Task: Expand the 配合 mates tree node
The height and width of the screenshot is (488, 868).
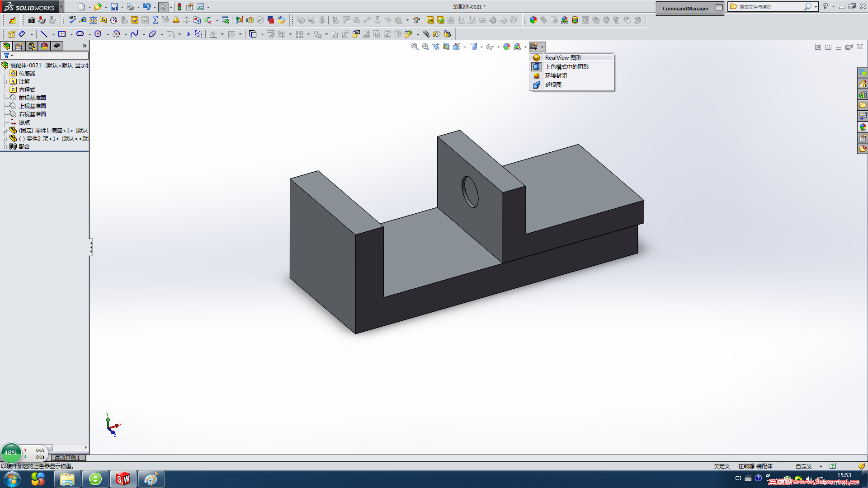Action: click(5, 147)
